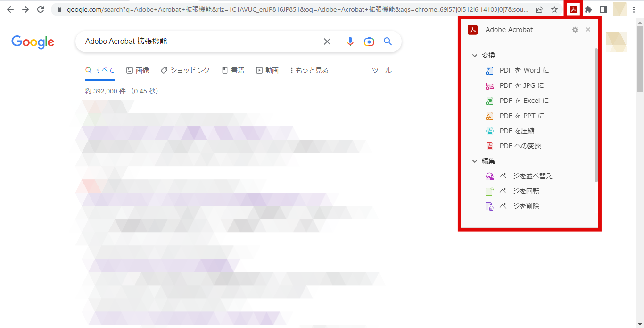Image resolution: width=644 pixels, height=328 pixels.
Task: Click the PDF を JPG に icon
Action: 490,85
